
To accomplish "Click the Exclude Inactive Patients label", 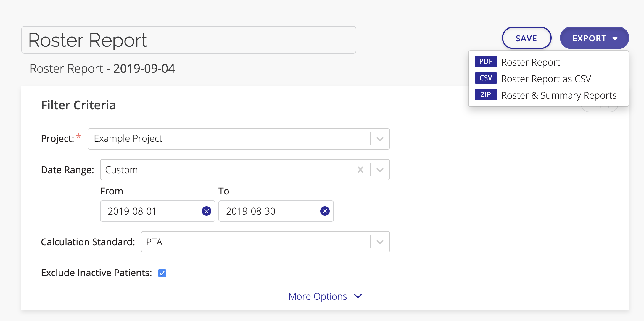I will 96,273.
